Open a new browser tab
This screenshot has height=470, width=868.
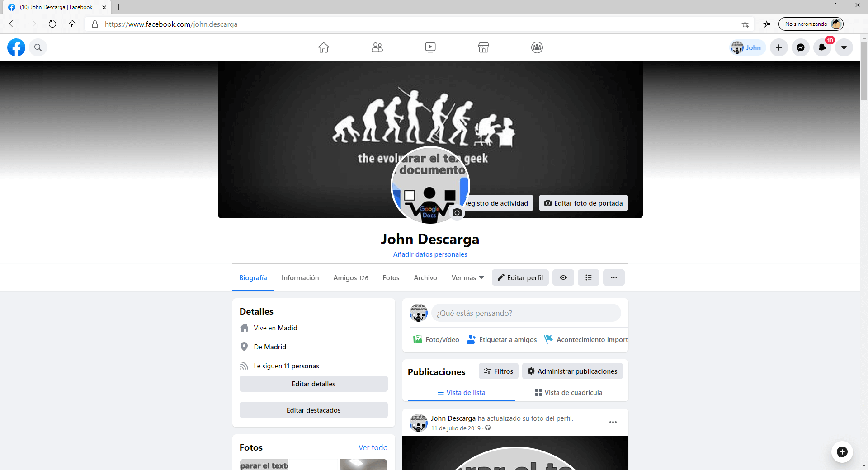119,7
